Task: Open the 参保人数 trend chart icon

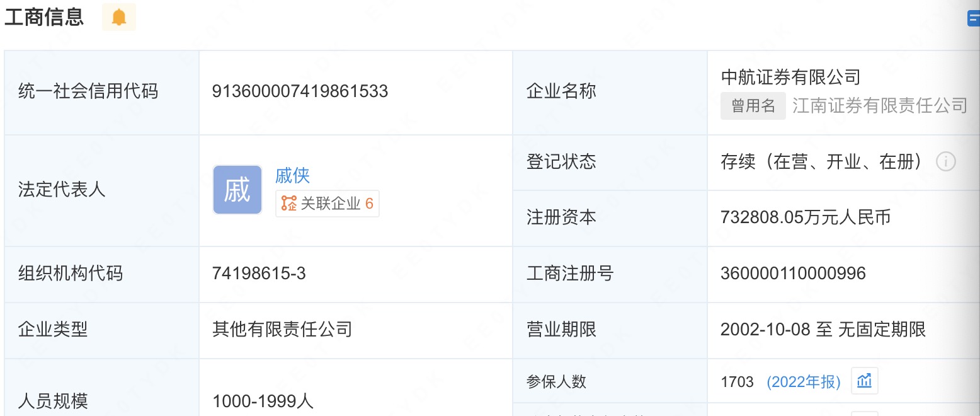Action: coord(864,381)
